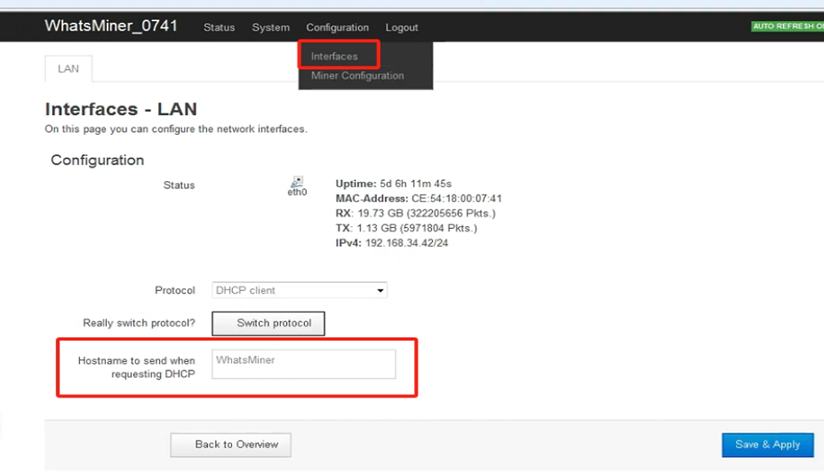
Task: Open the System menu
Action: coord(270,27)
